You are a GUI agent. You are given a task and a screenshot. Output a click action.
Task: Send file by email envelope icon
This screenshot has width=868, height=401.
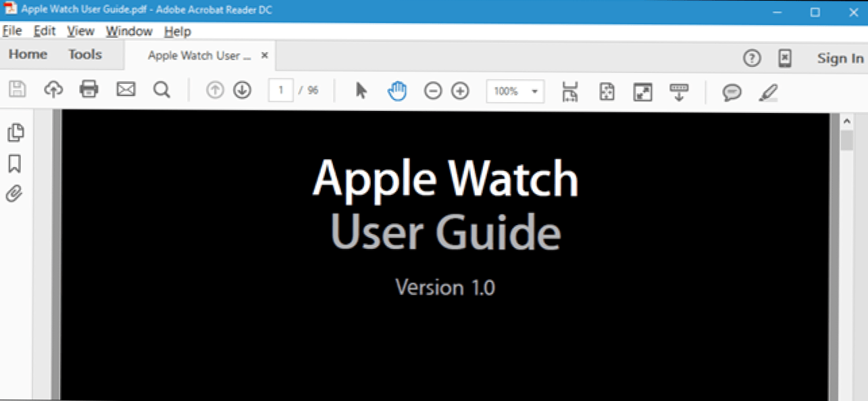pyautogui.click(x=126, y=89)
